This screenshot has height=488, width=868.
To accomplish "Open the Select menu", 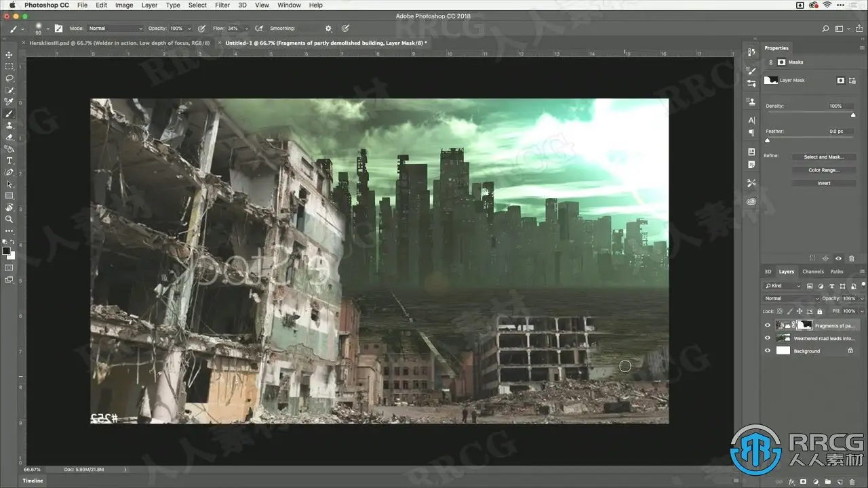I will coord(197,5).
